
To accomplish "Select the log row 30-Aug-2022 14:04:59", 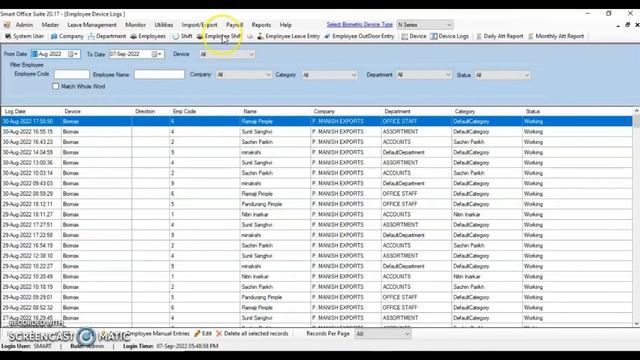I will [316, 152].
